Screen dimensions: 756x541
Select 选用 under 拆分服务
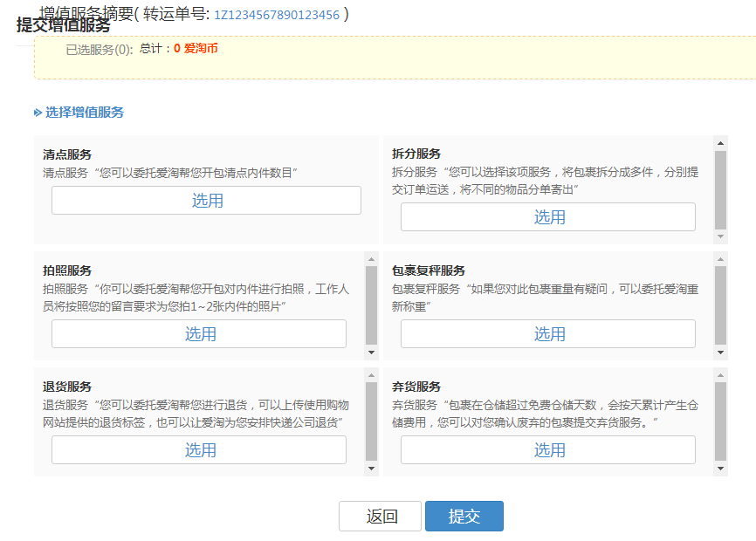point(548,217)
